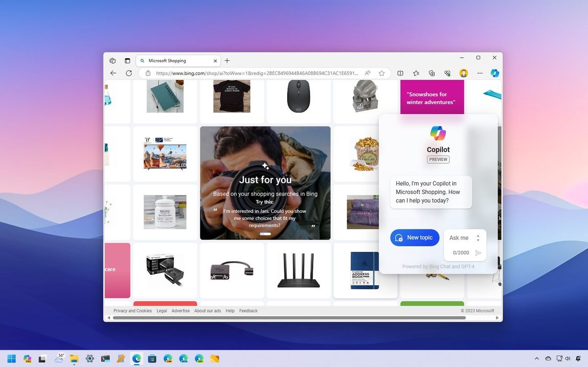Click the New topic button in Copilot
588x367 pixels.
415,238
